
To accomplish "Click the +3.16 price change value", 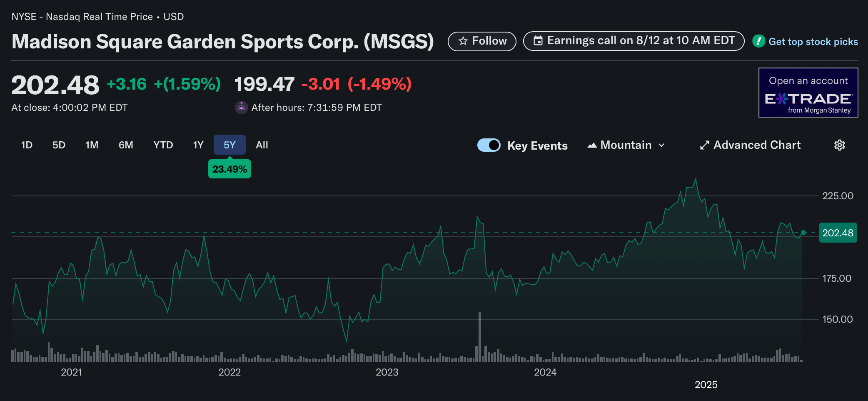I will 127,84.
